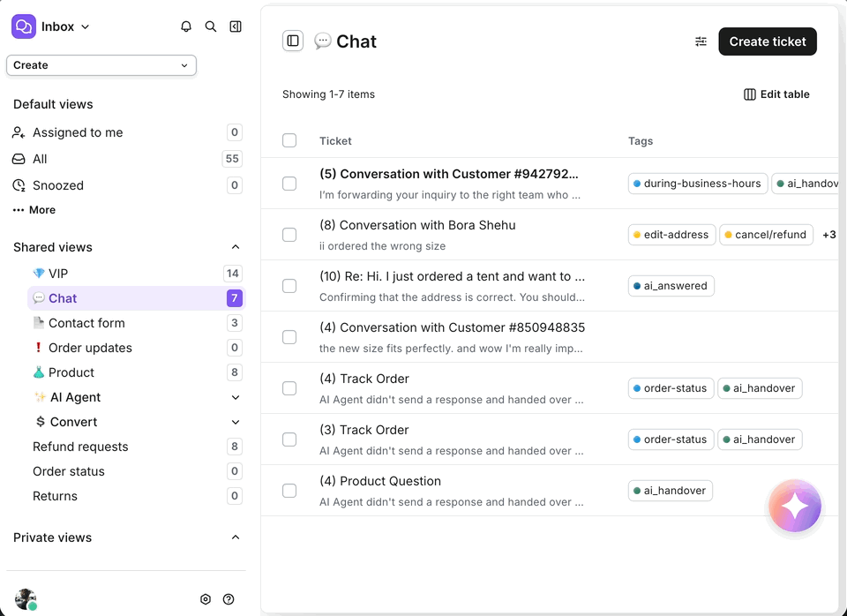Image resolution: width=847 pixels, height=616 pixels.
Task: Click the VIP diamond icon
Action: [38, 274]
